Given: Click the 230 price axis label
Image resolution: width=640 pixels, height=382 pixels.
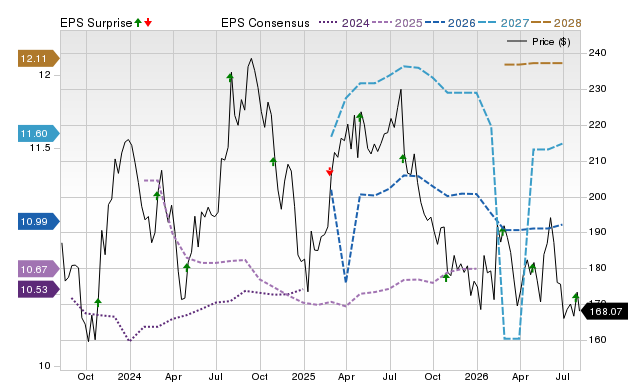Looking at the screenshot, I should click(597, 89).
